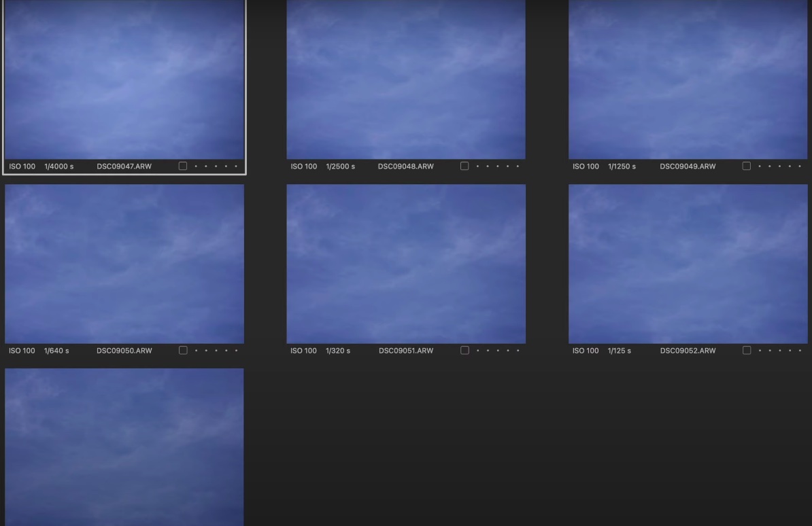The height and width of the screenshot is (526, 812).
Task: Click the DSC09050.ARW file name label
Action: click(124, 351)
